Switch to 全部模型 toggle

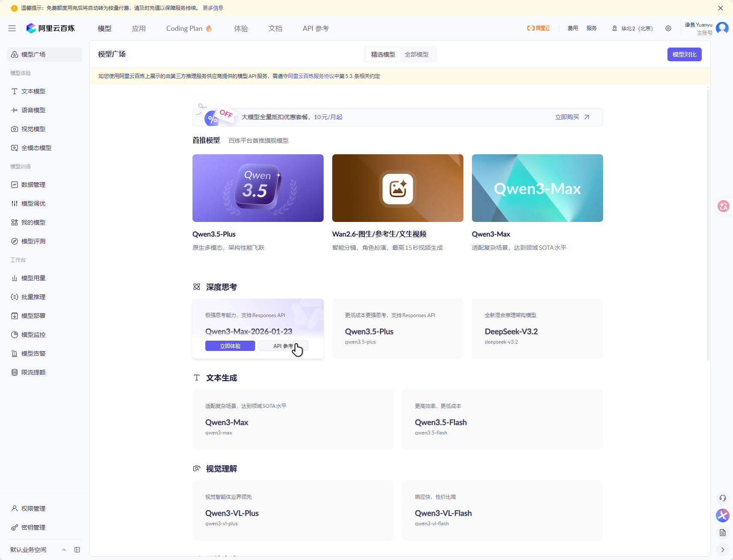pyautogui.click(x=416, y=54)
